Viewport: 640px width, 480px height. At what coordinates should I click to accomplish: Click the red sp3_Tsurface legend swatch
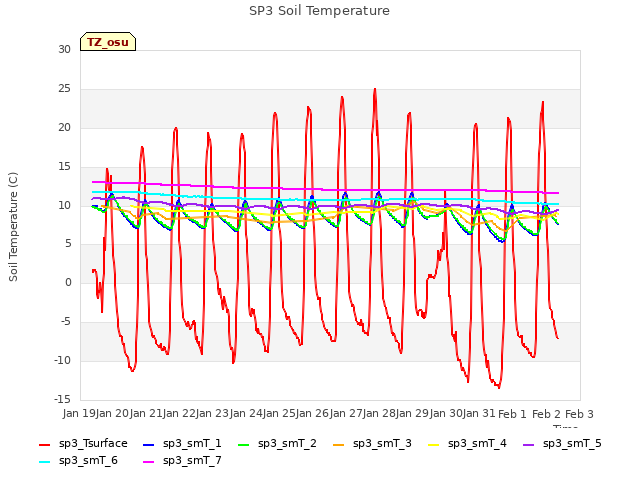[44, 444]
